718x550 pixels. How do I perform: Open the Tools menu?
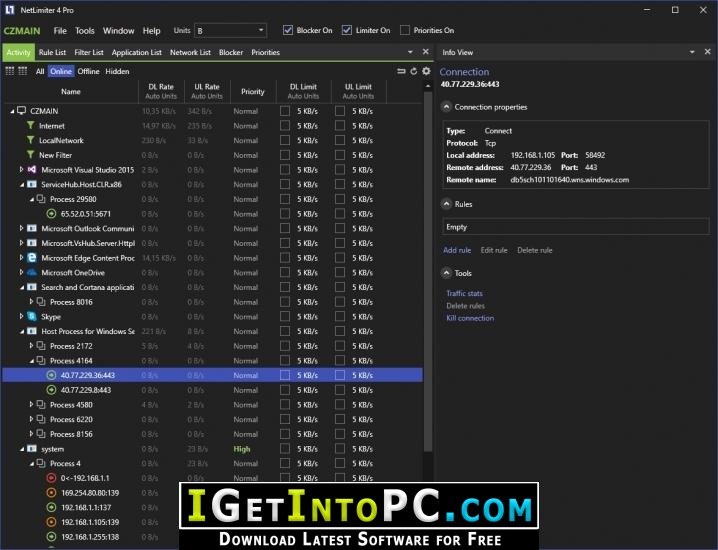point(85,31)
